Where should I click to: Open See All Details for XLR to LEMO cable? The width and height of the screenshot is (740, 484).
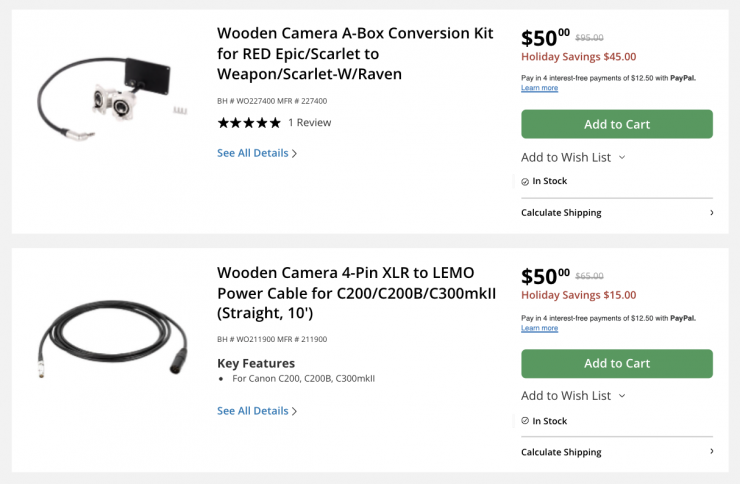[257, 411]
